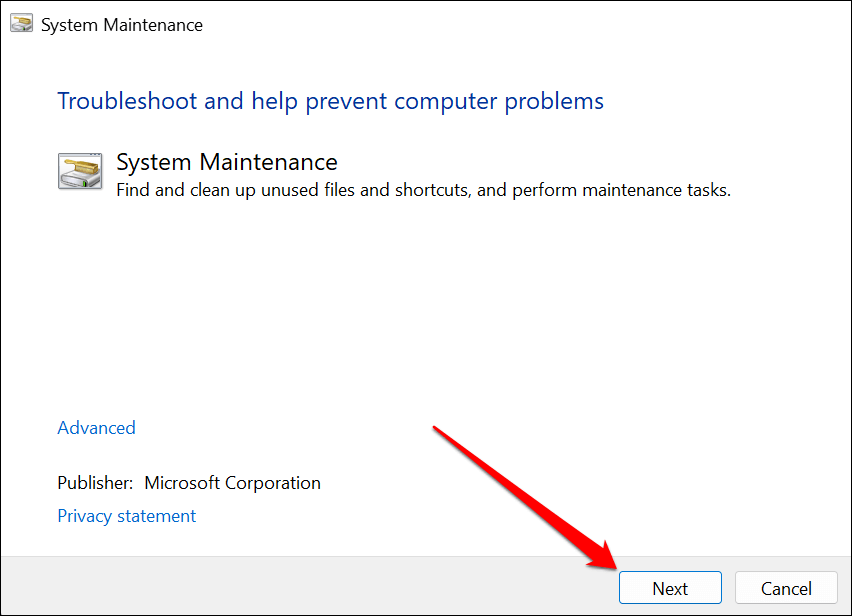Open the Advanced options link

[x=96, y=428]
